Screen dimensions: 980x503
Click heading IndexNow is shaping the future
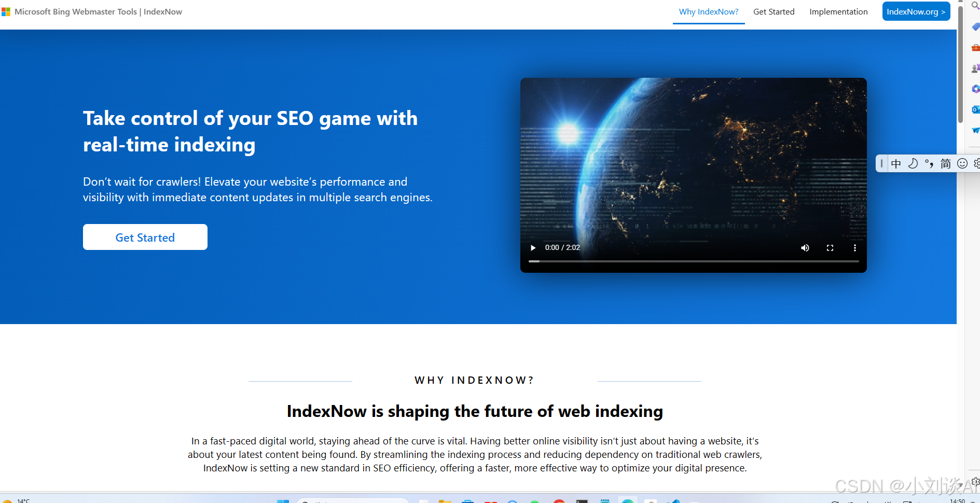pyautogui.click(x=475, y=411)
